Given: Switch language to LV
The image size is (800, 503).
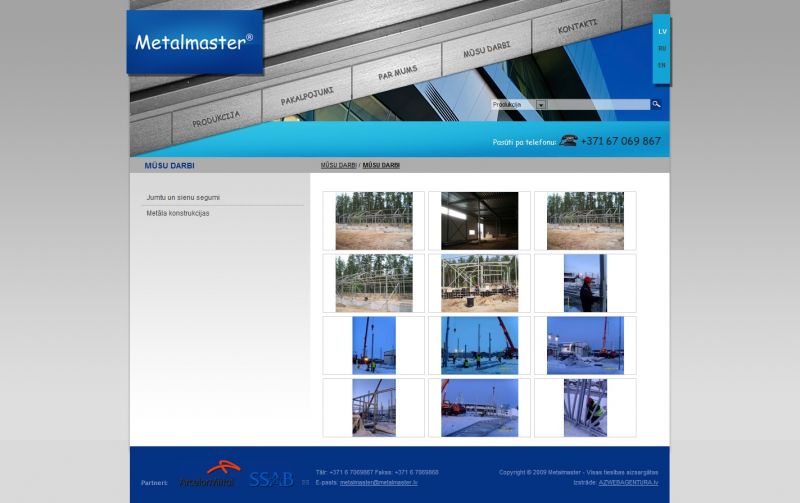Looking at the screenshot, I should [662, 32].
